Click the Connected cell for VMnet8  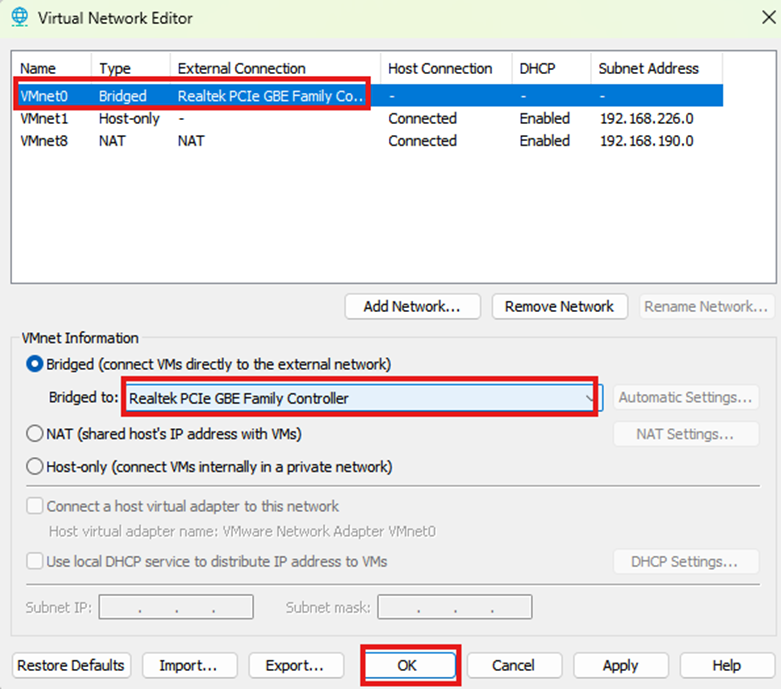tap(422, 141)
